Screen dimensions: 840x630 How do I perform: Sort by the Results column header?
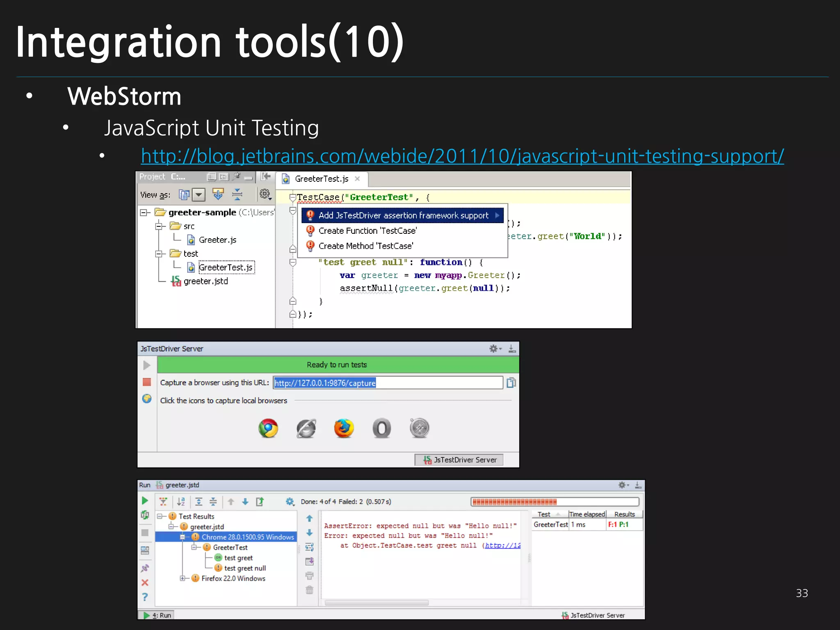[624, 514]
